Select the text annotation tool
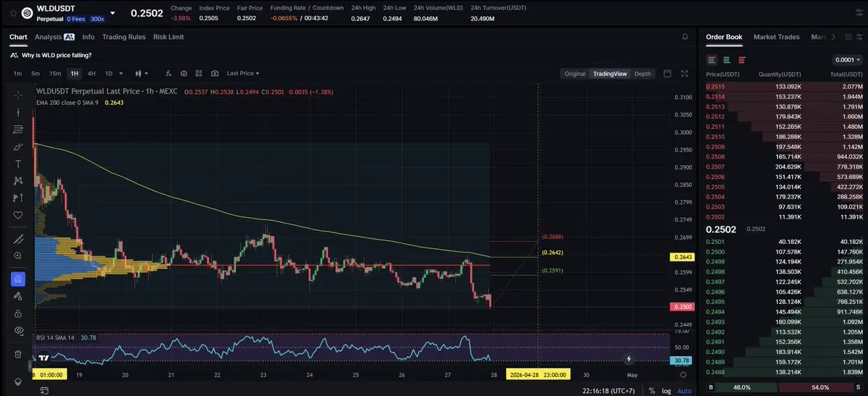Image resolution: width=868 pixels, height=396 pixels. click(18, 164)
